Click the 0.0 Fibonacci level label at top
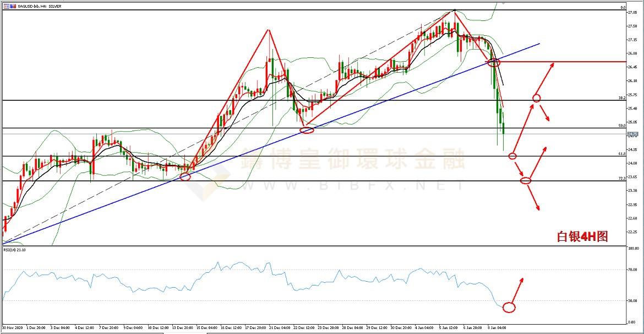Screen dimensions: 644x334 (x=622, y=7)
